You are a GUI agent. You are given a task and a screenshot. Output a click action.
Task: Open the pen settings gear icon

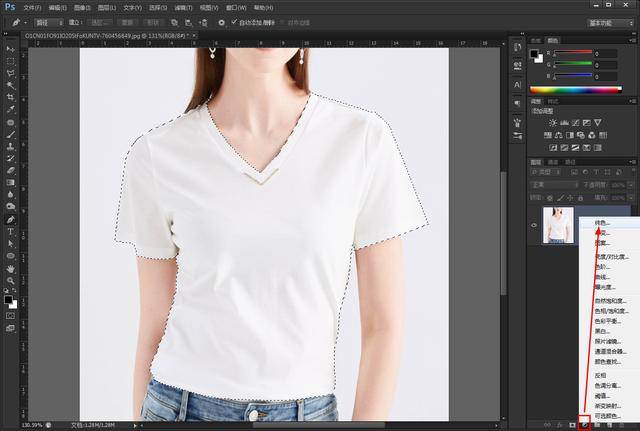(221, 22)
